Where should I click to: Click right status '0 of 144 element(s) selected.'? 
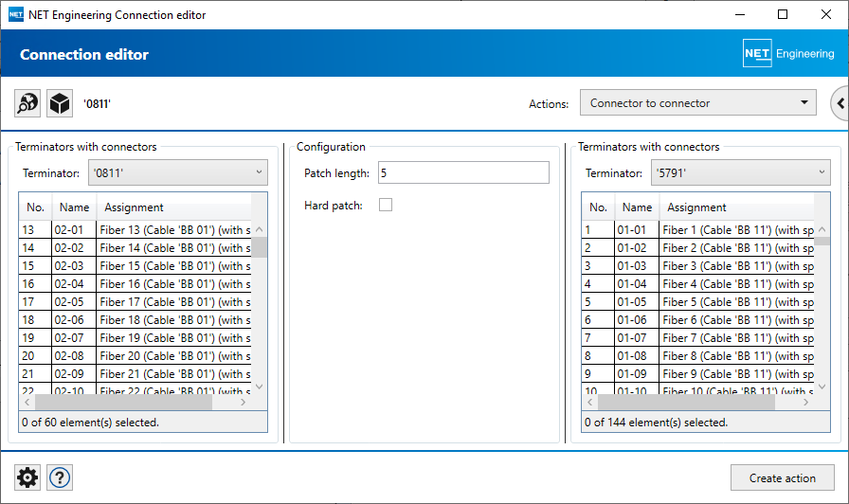point(657,423)
